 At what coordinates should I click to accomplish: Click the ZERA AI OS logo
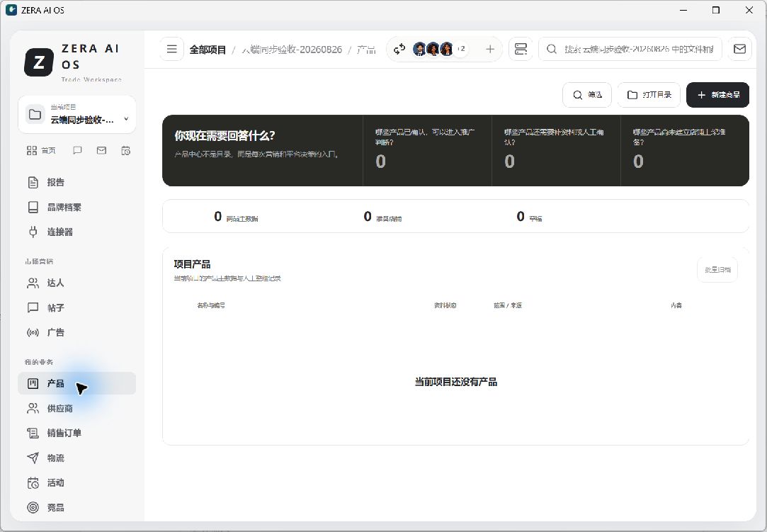coord(39,62)
